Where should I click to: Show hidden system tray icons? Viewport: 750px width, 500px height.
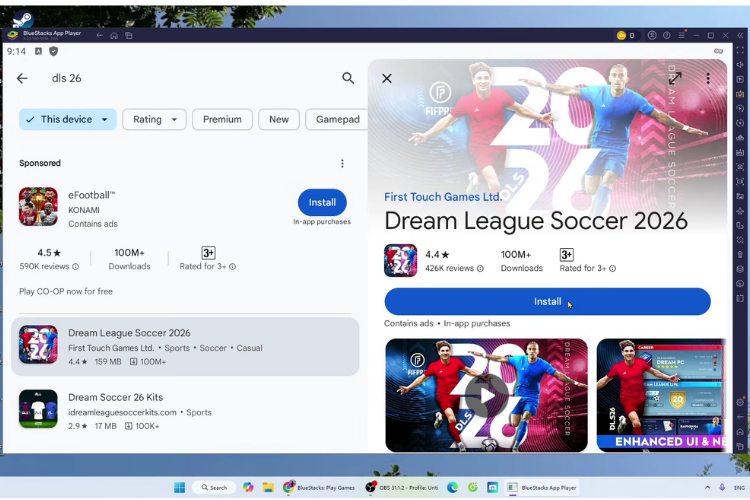click(707, 488)
